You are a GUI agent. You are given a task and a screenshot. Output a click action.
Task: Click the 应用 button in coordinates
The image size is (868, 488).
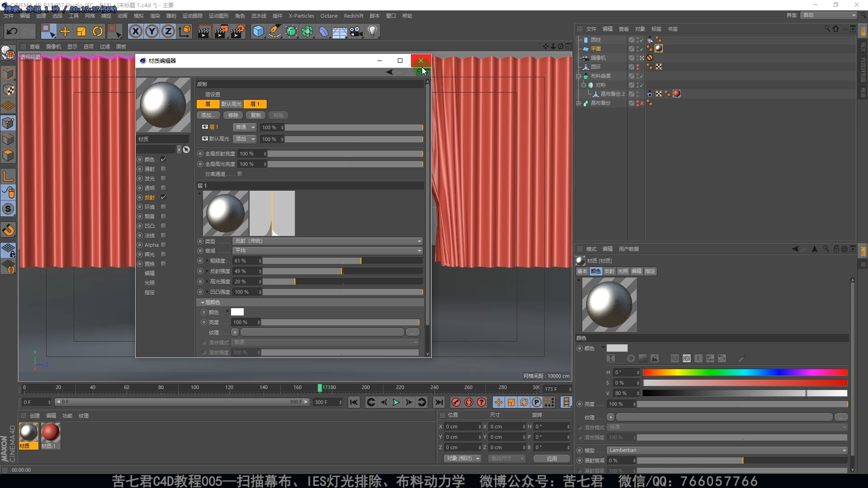(x=552, y=458)
